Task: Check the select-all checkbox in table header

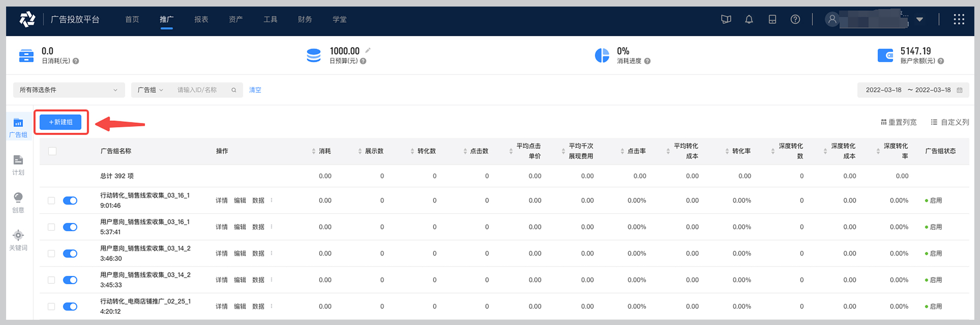Action: 52,151
